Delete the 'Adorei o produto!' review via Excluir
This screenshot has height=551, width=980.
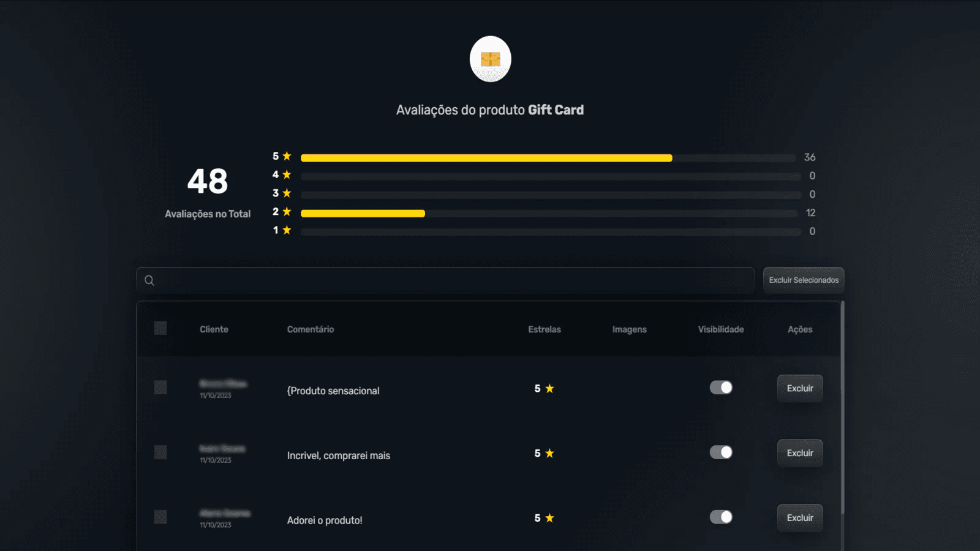(800, 517)
